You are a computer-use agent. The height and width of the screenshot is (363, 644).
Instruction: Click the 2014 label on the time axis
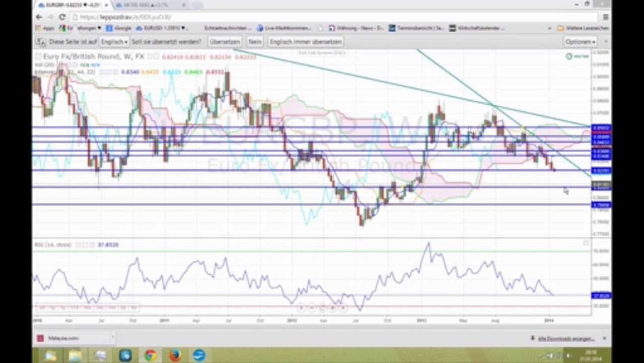click(x=549, y=321)
